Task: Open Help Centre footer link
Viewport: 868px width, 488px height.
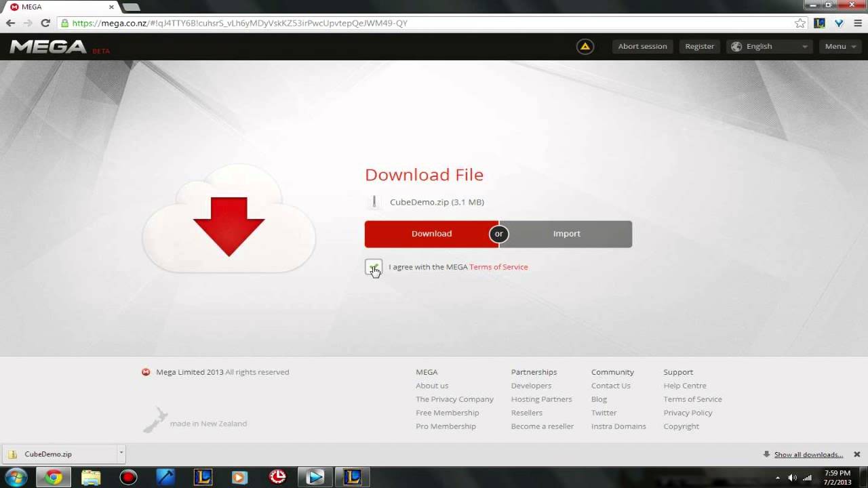Action: (x=684, y=386)
